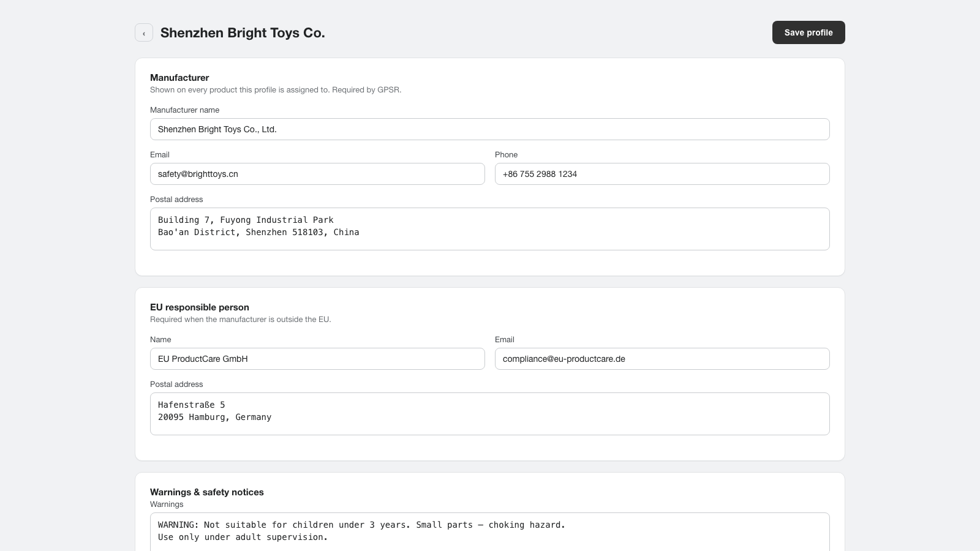Edit the Manufacturer name field
The image size is (980, 551).
(x=490, y=129)
